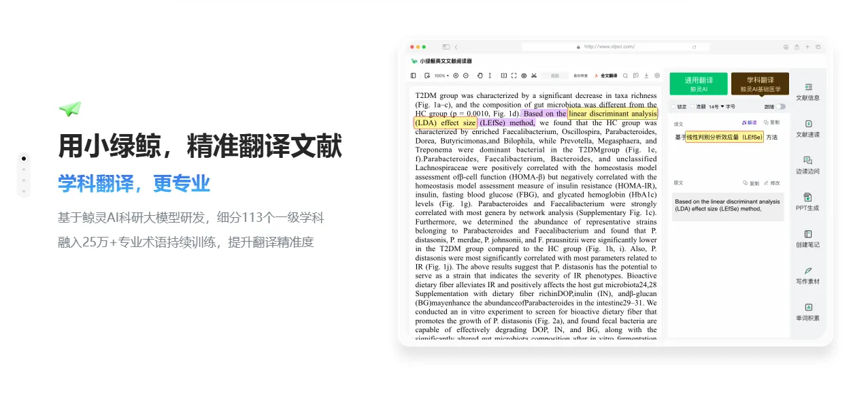Click the zoom in magnifier icon
This screenshot has width=868, height=405.
click(456, 76)
